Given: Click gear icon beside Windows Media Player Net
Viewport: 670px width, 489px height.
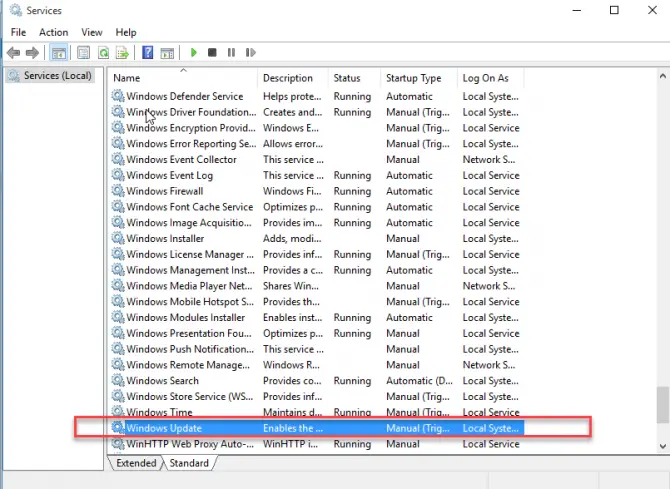Looking at the screenshot, I should (x=118, y=286).
